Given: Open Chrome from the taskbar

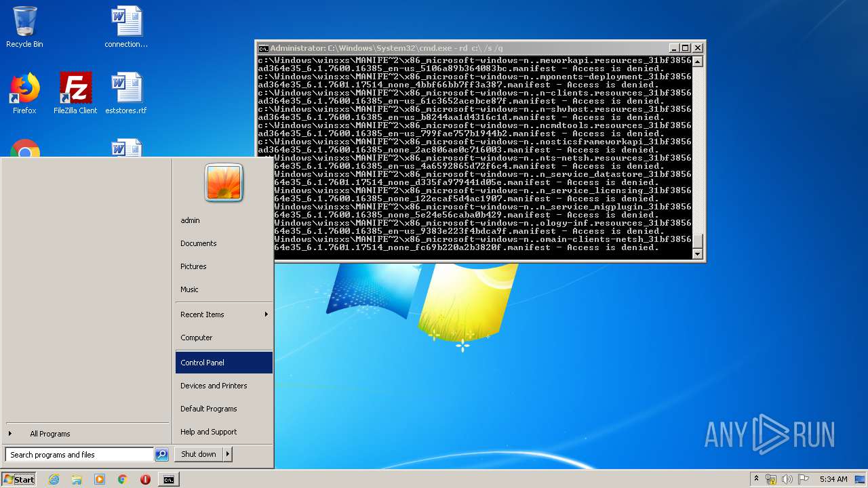Looking at the screenshot, I should click(x=122, y=479).
